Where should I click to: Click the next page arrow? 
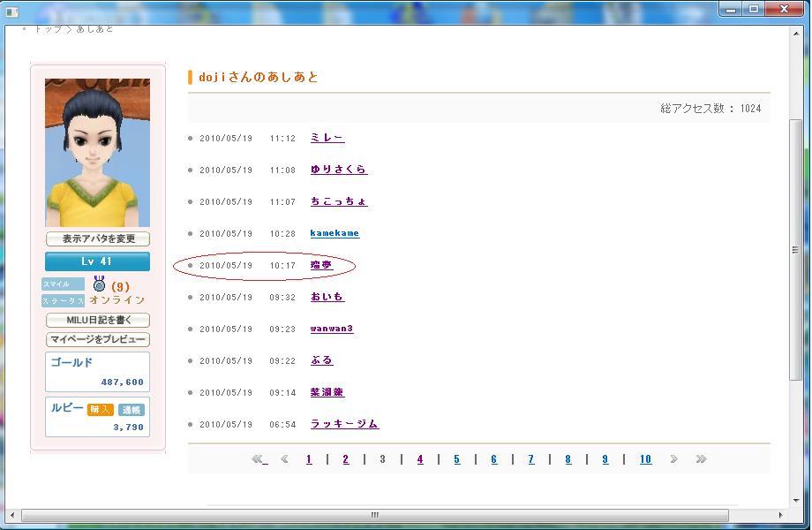coord(673,459)
